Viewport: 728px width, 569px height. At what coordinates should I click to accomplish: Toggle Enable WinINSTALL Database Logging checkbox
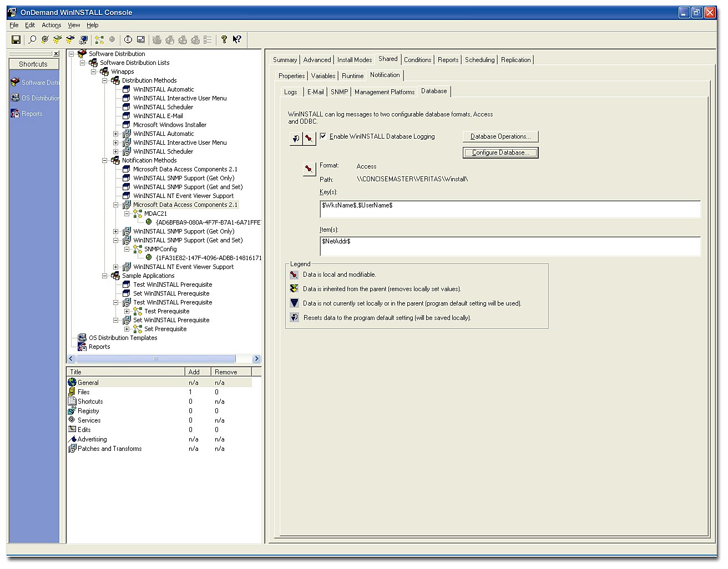[323, 136]
